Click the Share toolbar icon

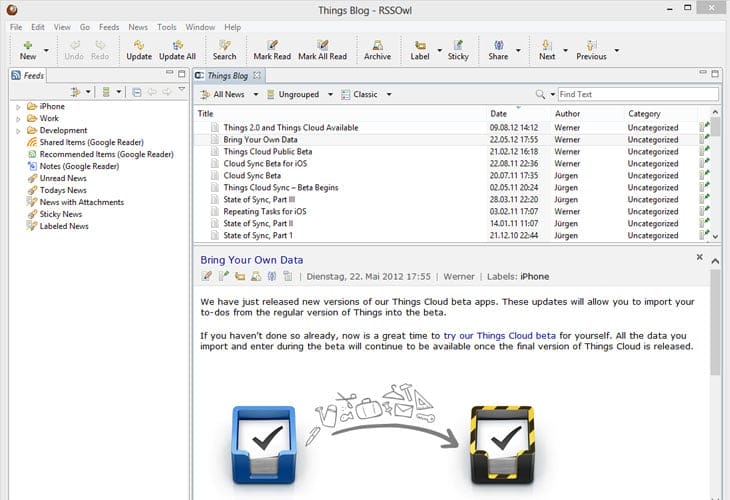498,50
